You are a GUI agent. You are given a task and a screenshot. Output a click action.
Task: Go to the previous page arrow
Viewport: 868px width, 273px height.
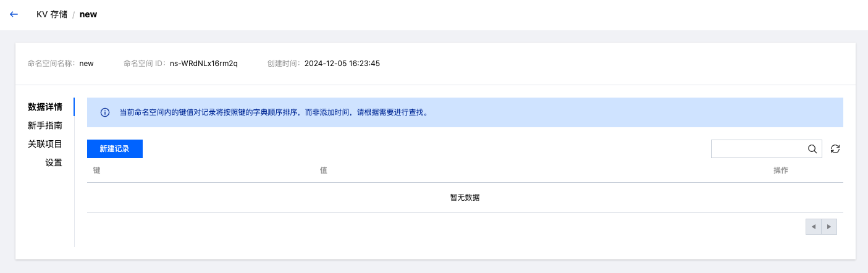coord(814,227)
